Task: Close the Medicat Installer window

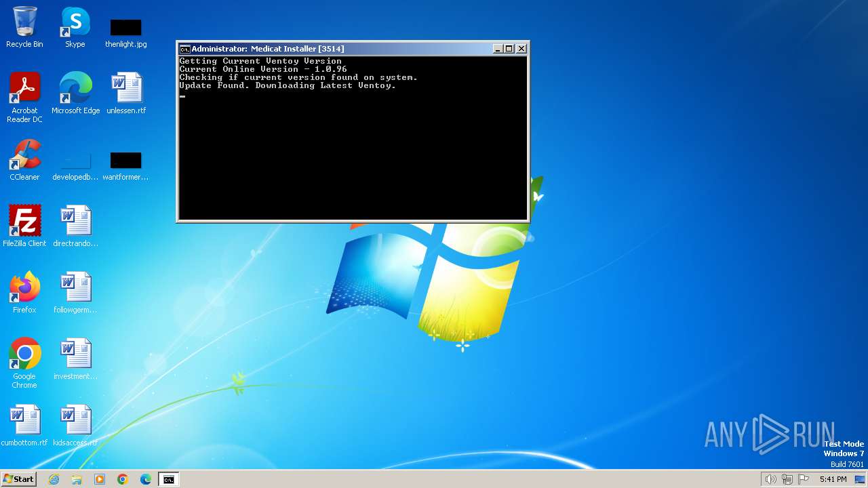Action: pos(521,49)
